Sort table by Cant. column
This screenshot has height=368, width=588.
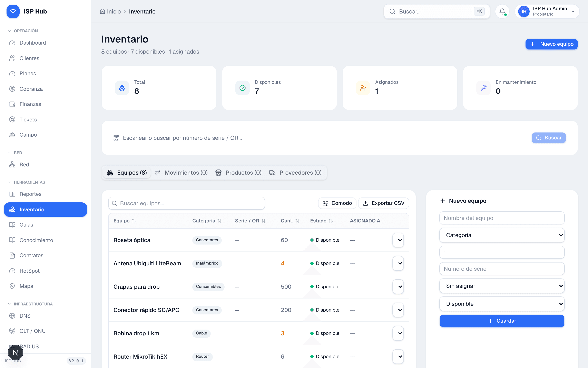click(290, 221)
